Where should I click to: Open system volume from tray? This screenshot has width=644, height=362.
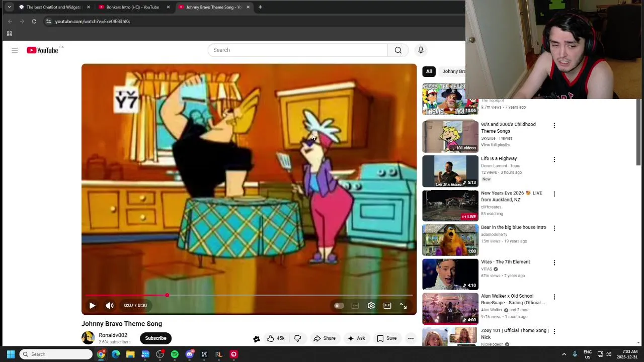608,354
